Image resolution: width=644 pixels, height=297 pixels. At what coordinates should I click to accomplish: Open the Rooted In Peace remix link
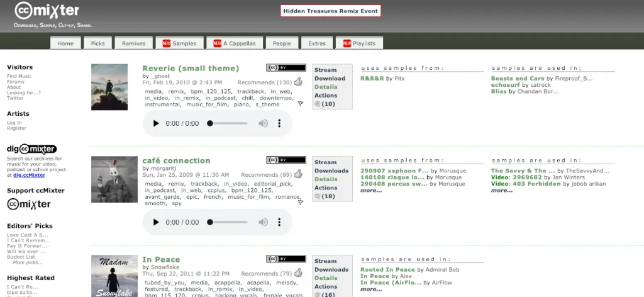coord(387,269)
